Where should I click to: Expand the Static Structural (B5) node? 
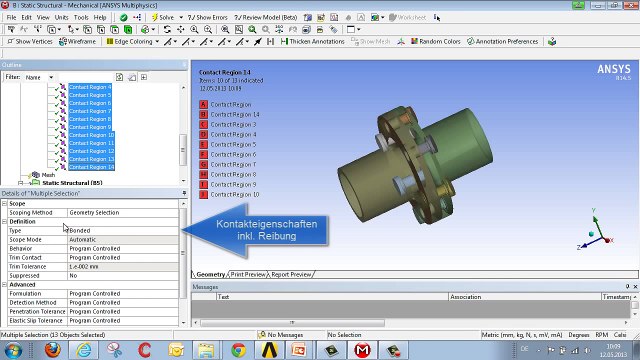pyautogui.click(x=20, y=183)
